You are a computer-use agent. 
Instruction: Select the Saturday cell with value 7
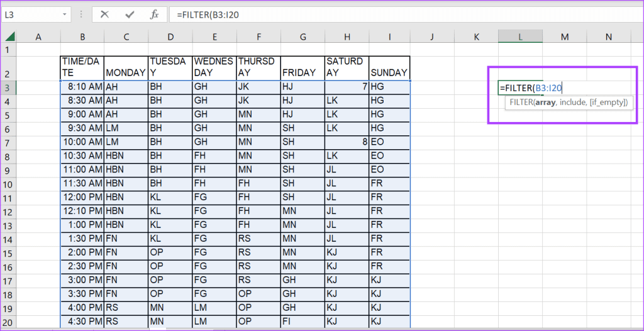click(347, 86)
